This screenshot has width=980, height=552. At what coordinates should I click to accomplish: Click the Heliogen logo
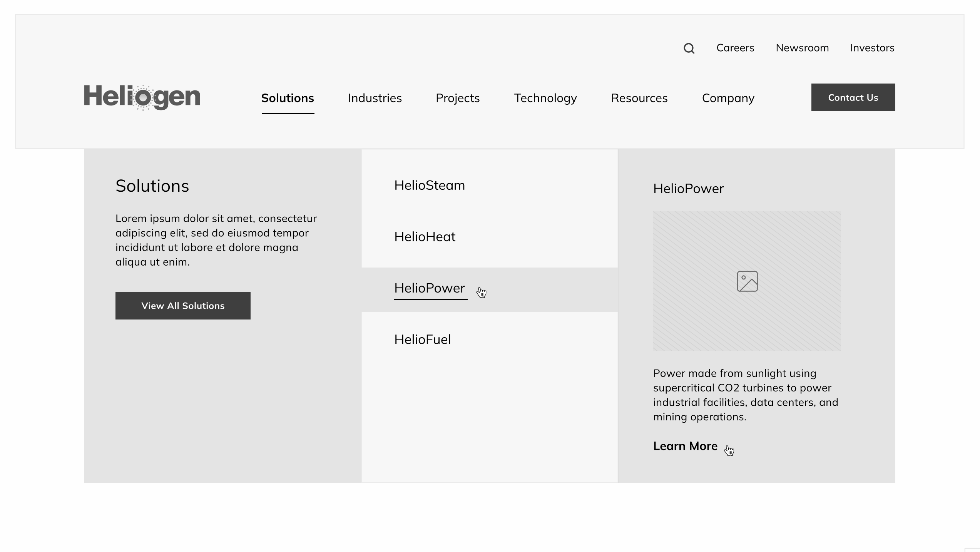[x=142, y=97]
